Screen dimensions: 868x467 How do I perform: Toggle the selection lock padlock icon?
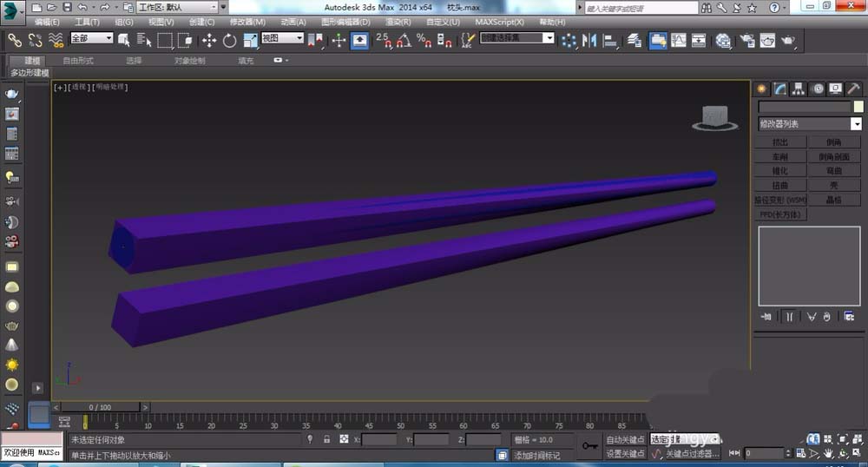point(326,439)
